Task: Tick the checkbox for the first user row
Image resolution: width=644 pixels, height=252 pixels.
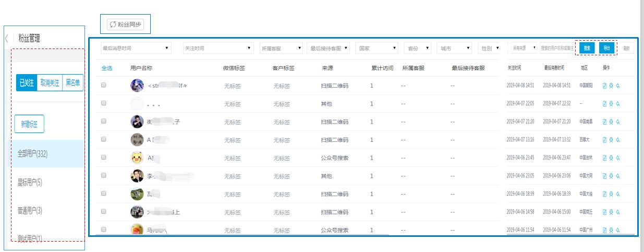Action: click(x=104, y=86)
